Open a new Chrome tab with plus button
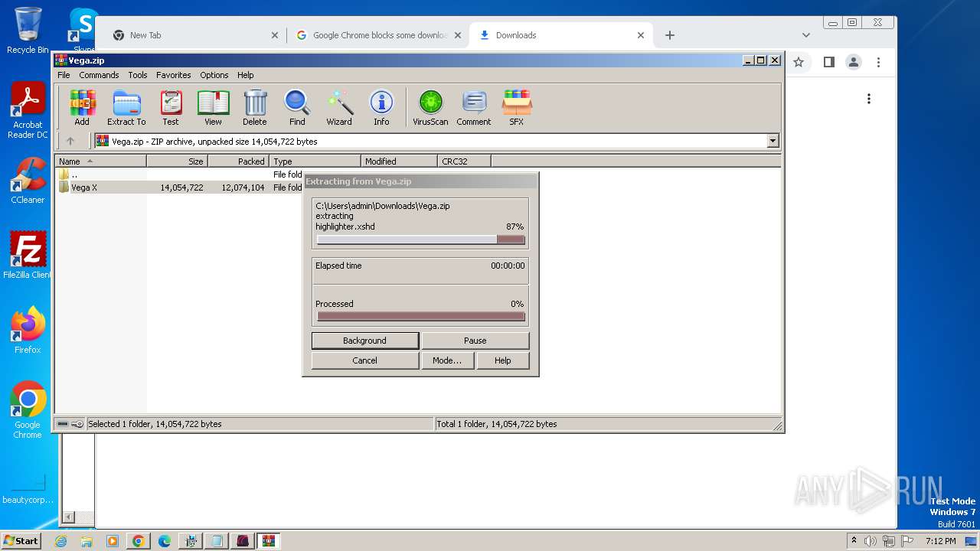Screen dimensions: 980x551 click(x=670, y=35)
